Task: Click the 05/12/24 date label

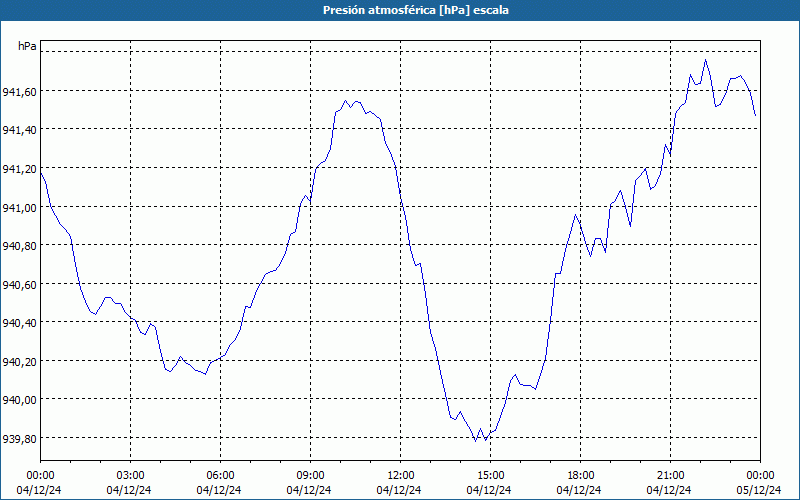Action: (x=759, y=490)
